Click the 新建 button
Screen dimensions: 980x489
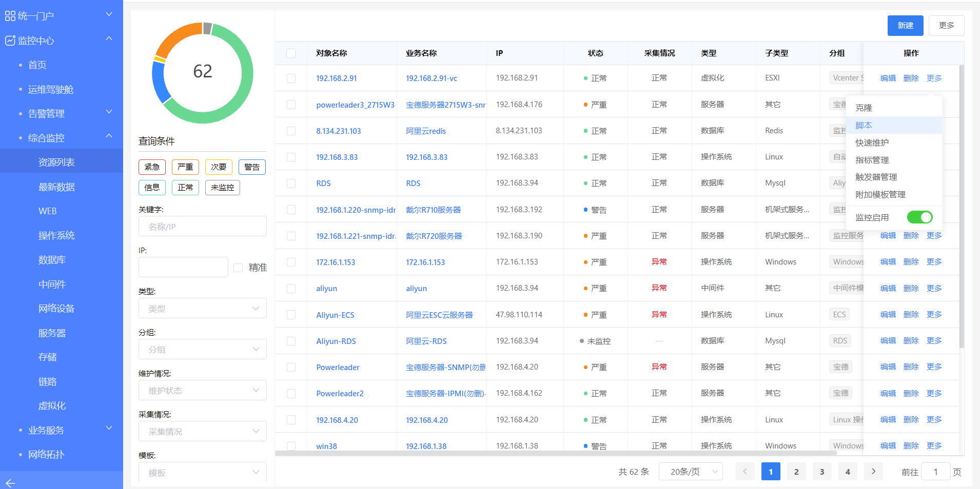pos(906,26)
